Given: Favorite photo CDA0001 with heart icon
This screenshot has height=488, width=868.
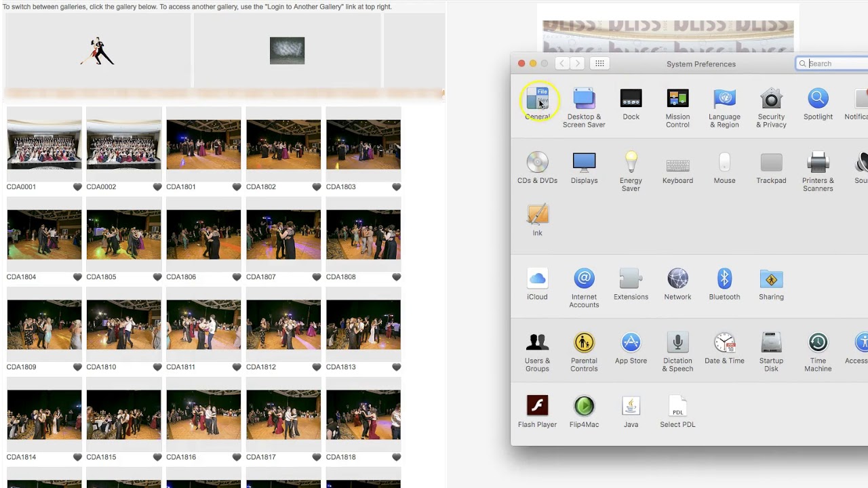Looking at the screenshot, I should tap(77, 187).
